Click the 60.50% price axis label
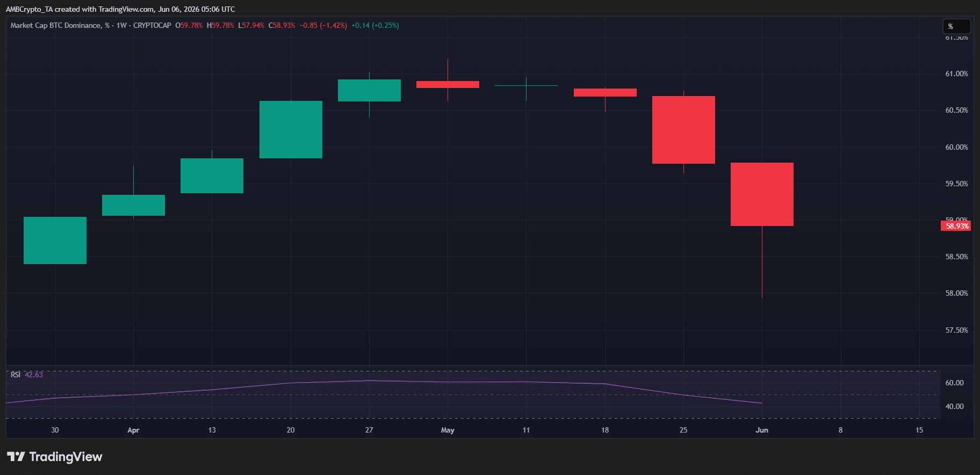 pos(956,110)
